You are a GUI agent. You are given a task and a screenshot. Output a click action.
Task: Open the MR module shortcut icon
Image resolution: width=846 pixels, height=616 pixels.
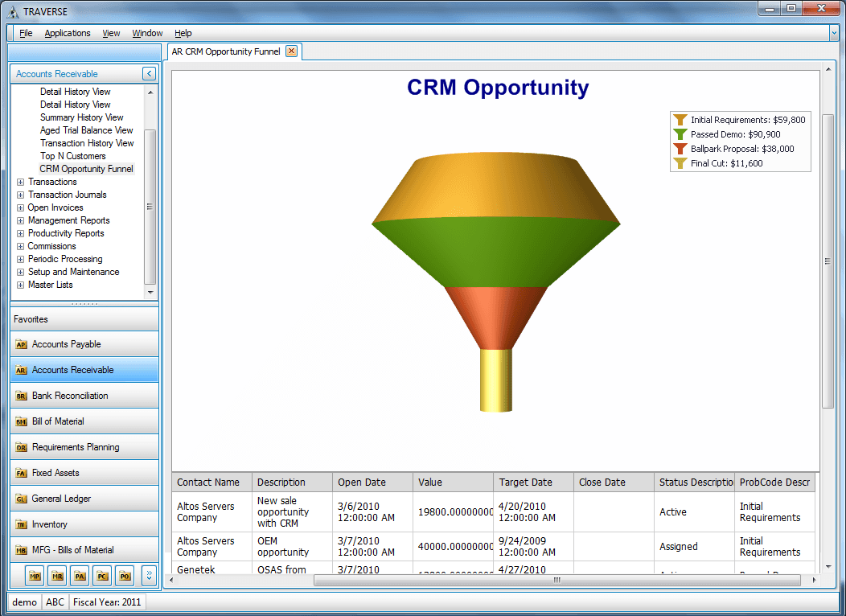click(57, 576)
